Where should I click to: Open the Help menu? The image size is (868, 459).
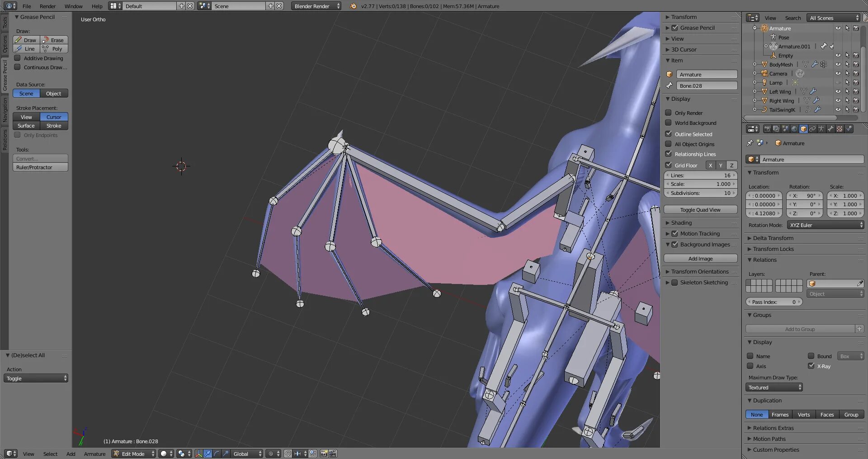pyautogui.click(x=97, y=6)
